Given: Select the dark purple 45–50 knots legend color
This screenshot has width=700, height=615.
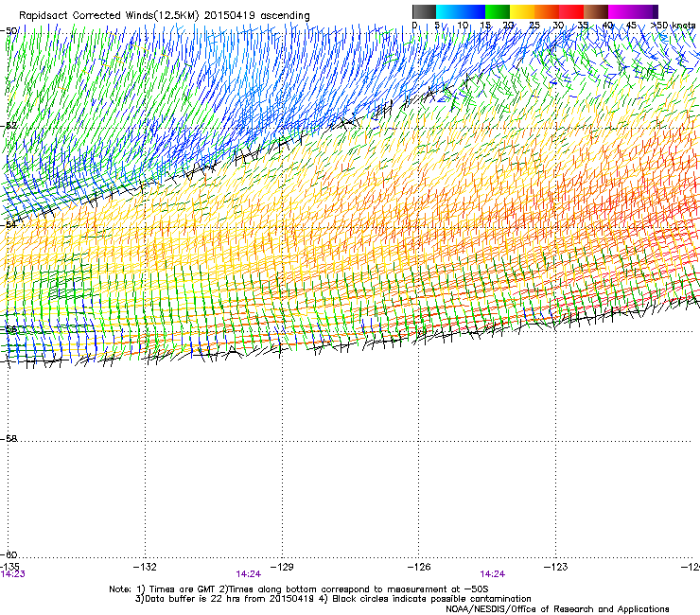Looking at the screenshot, I should [645, 11].
